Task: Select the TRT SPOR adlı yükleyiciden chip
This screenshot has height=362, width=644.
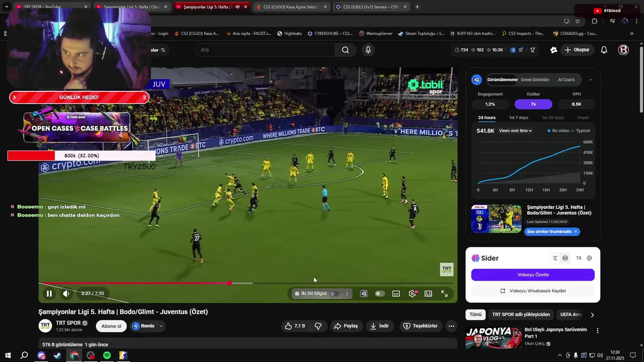Action: point(521,315)
